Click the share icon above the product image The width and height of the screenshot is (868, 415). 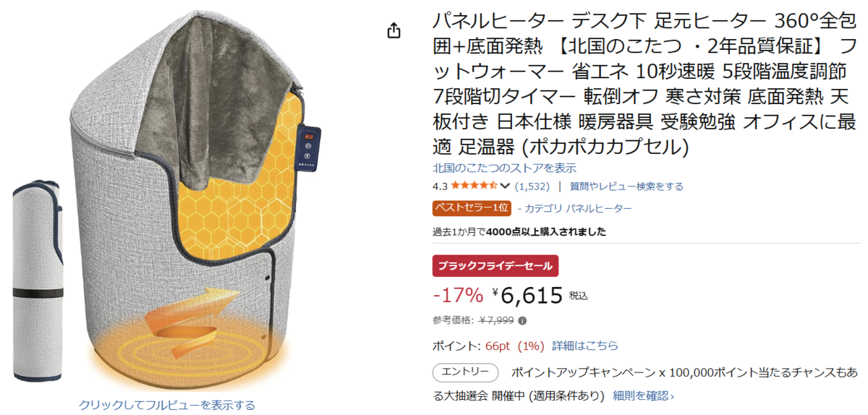coord(393,30)
